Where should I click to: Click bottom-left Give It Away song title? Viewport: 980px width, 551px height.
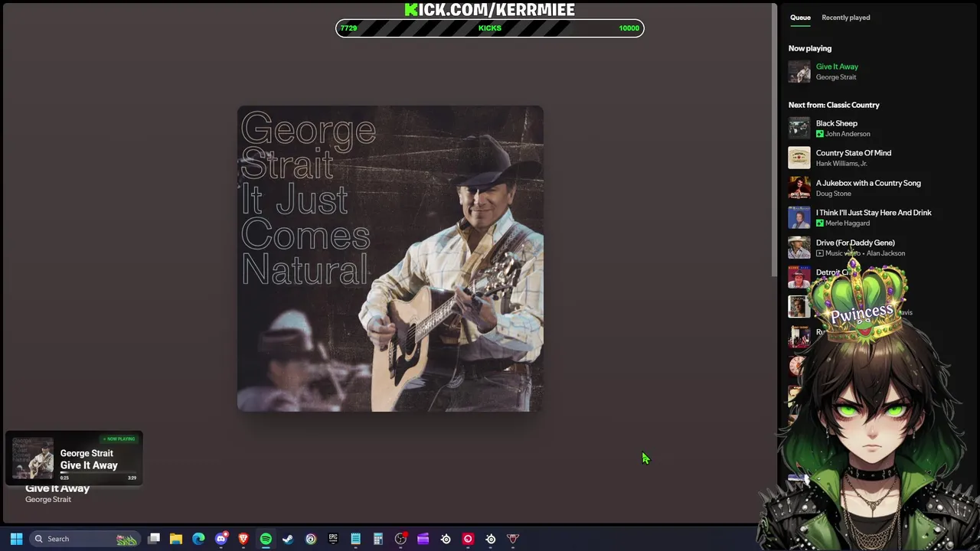point(57,488)
